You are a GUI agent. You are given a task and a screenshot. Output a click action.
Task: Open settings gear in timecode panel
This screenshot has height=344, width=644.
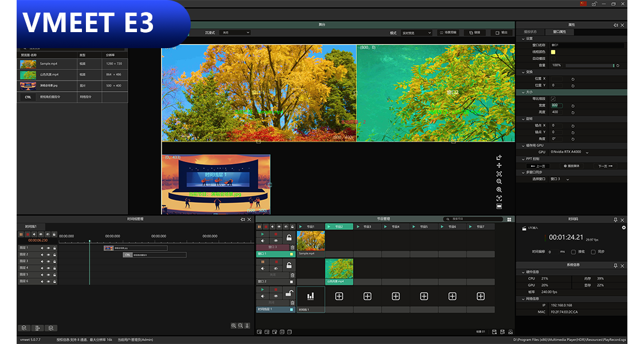623,228
